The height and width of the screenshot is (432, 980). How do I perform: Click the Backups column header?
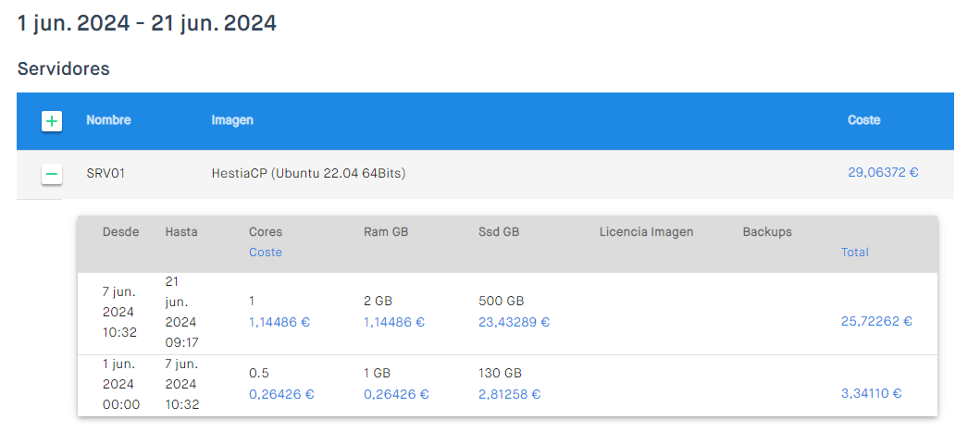coord(767,232)
